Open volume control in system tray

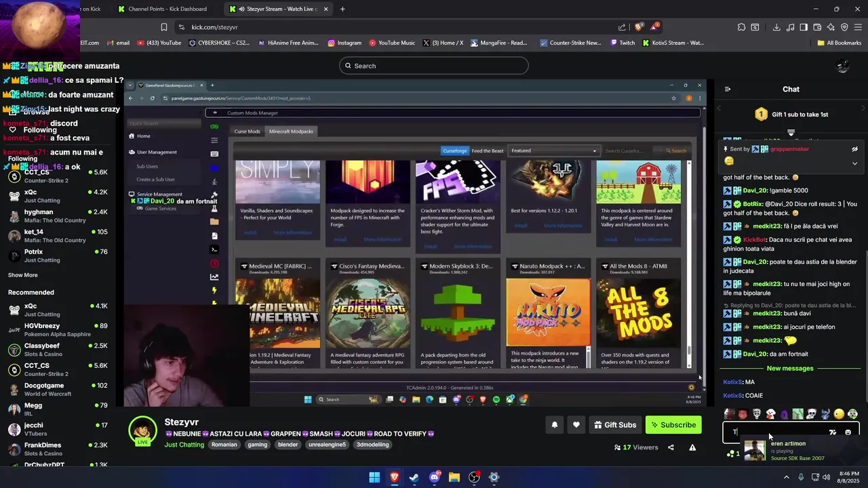[826, 477]
